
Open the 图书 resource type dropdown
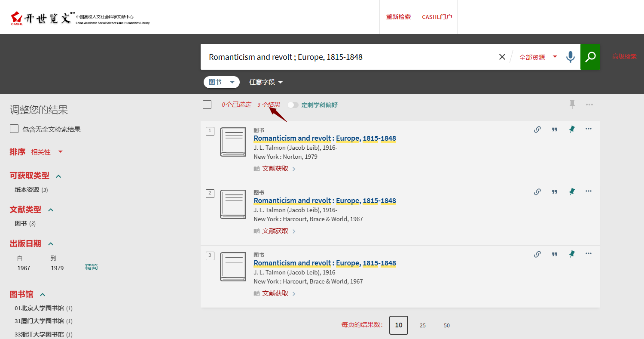(221, 82)
